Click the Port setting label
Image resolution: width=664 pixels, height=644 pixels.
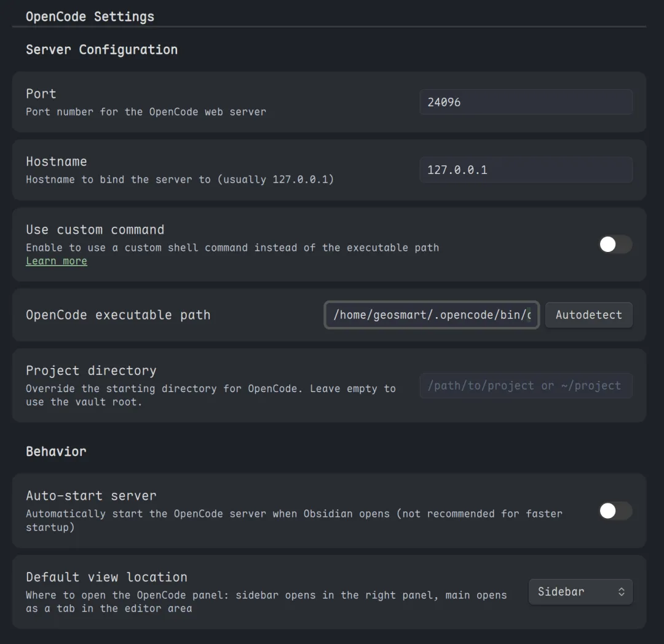click(41, 93)
